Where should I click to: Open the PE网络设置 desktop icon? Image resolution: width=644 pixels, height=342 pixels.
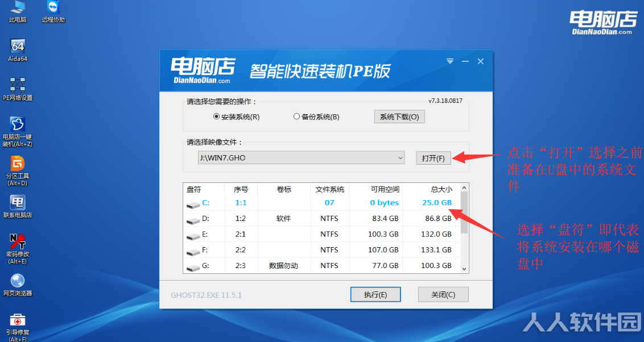pyautogui.click(x=18, y=89)
